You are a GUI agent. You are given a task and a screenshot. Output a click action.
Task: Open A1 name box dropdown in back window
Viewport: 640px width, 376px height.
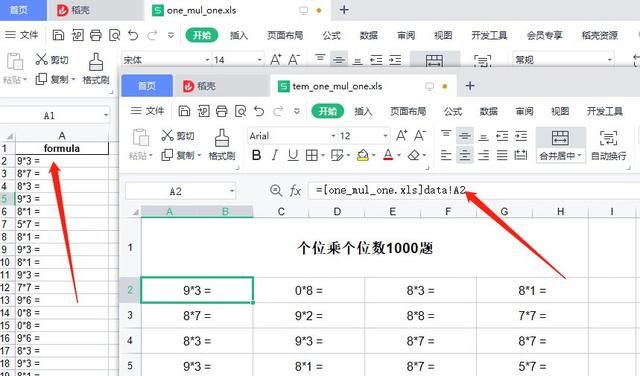pos(106,115)
